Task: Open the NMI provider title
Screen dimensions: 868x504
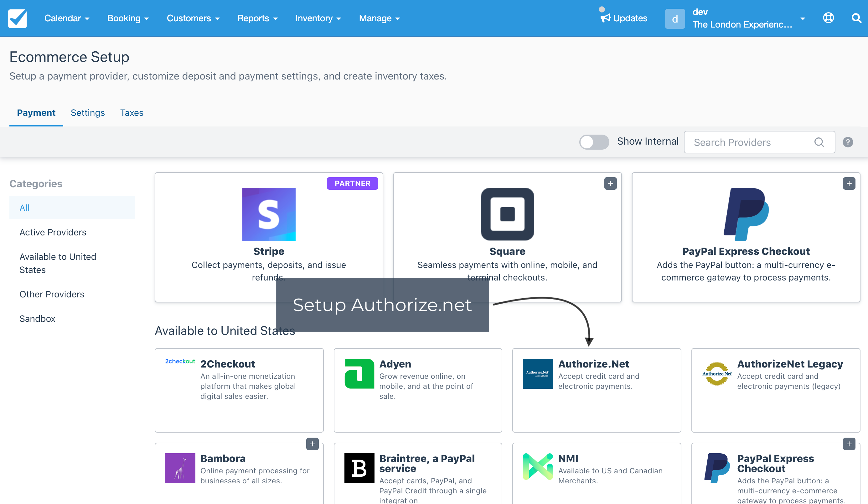Action: click(x=568, y=459)
